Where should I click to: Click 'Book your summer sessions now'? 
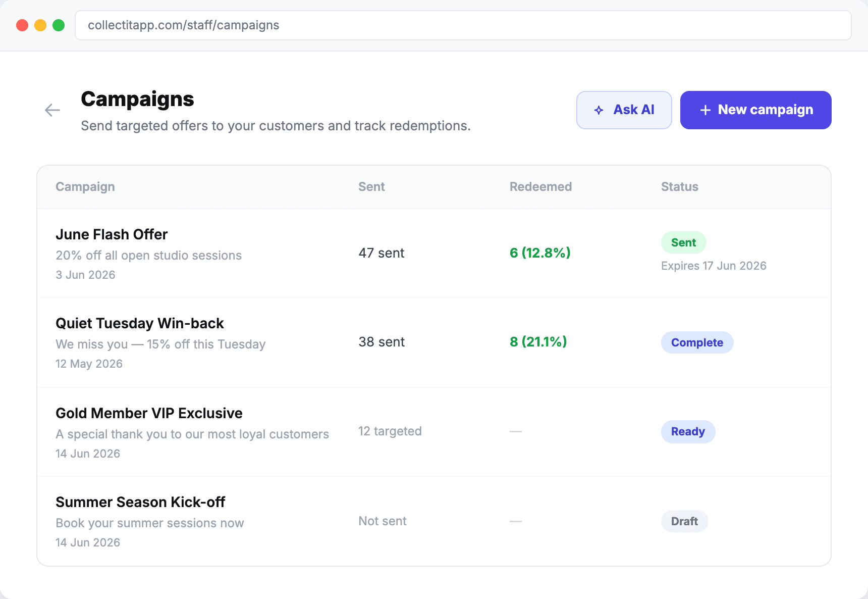[150, 523]
